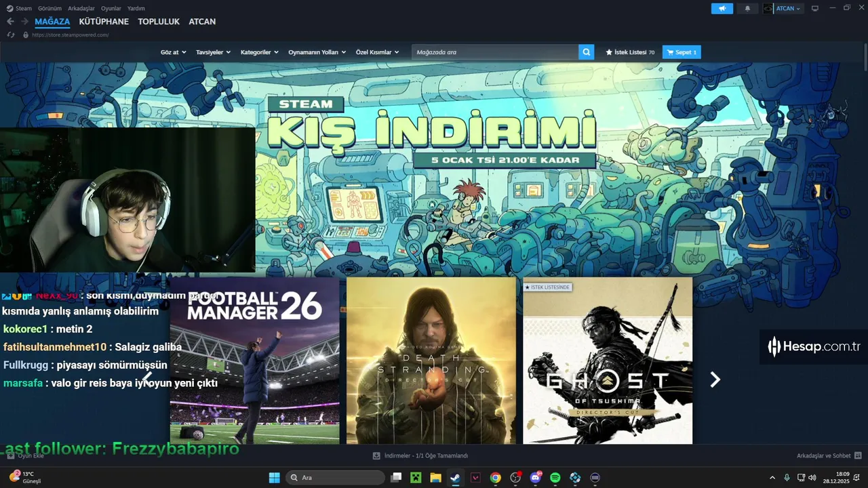868x488 pixels.
Task: Open Spotify from the taskbar
Action: click(555, 478)
